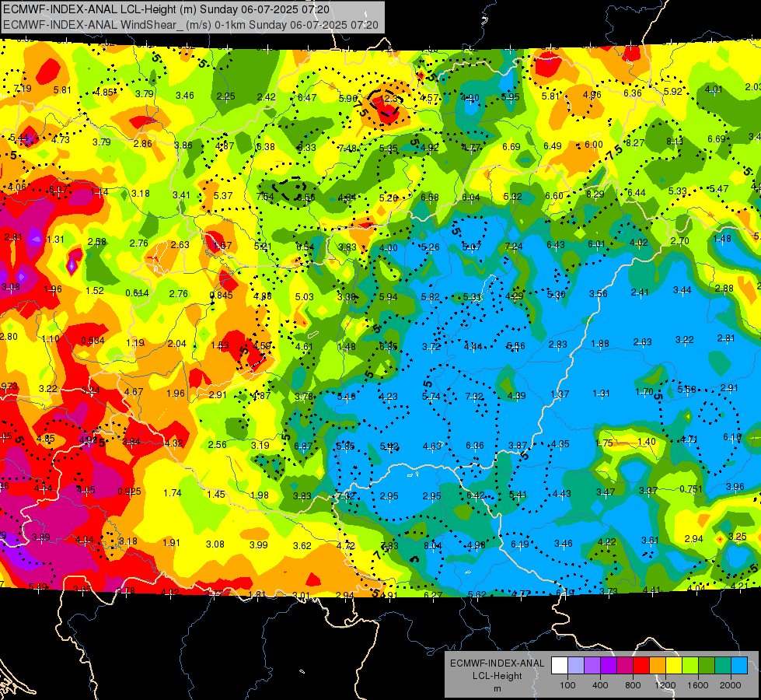Viewport: 761px width, 700px height.
Task: Click the wind shear value 12.3
Action: 389,98
